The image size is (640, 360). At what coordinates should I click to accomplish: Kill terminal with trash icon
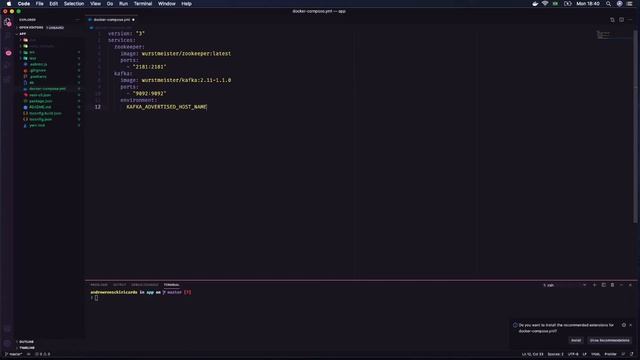tap(612, 285)
